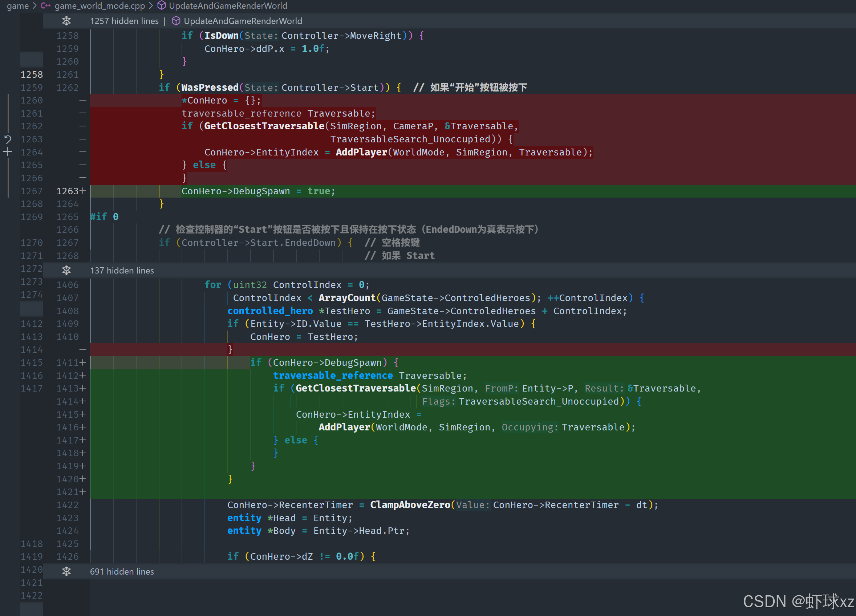The image size is (856, 616).
Task: Click modified line number 1263 in gutter
Action: click(67, 191)
